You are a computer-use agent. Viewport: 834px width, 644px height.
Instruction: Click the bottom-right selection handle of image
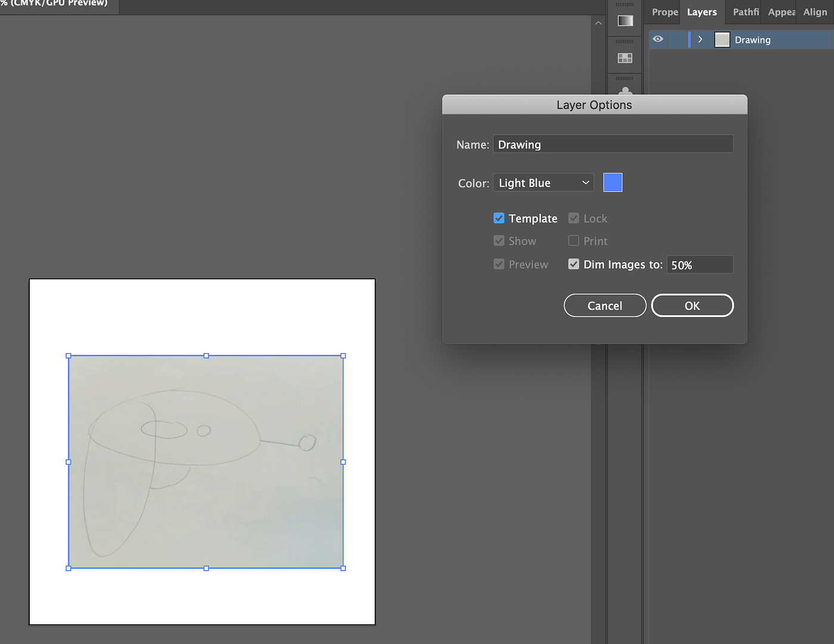tap(343, 568)
